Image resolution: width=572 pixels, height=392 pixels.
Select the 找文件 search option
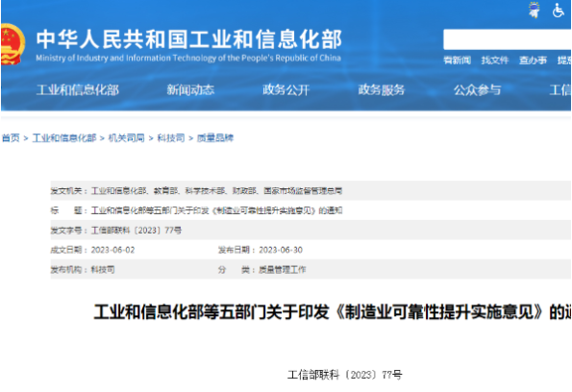pos(495,61)
